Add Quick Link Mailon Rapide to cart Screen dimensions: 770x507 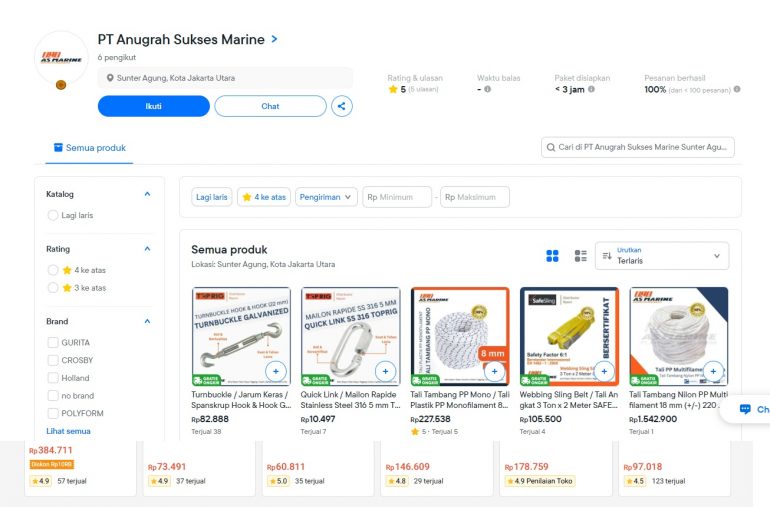[x=385, y=371]
